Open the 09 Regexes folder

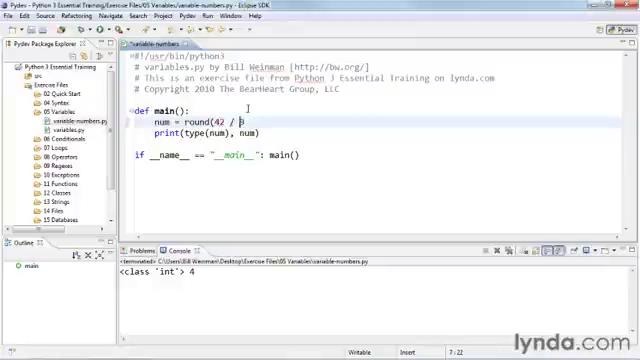pyautogui.click(x=58, y=166)
